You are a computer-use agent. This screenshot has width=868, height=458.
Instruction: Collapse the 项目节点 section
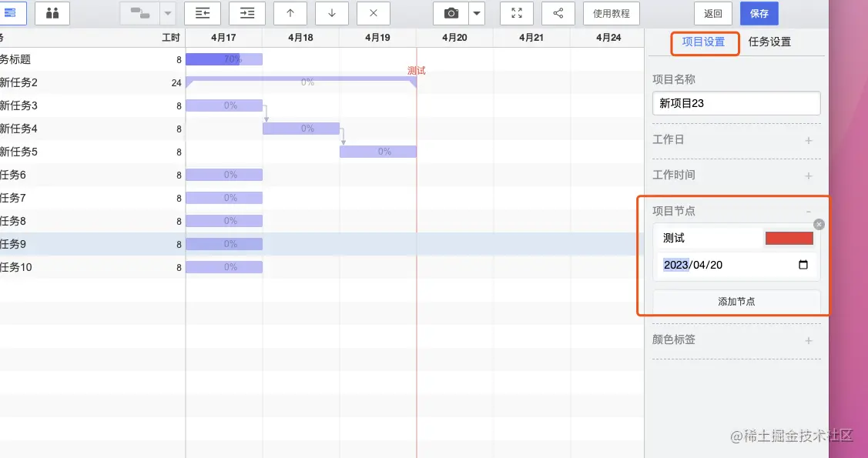pos(808,212)
